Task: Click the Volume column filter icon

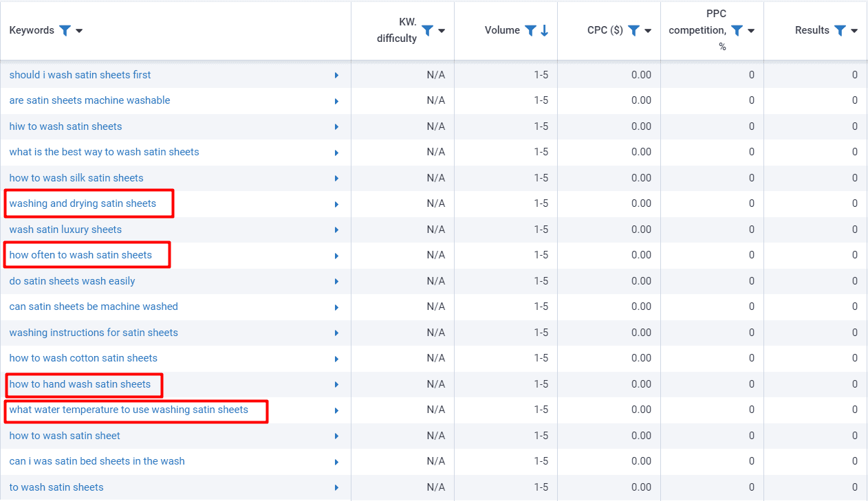Action: [x=530, y=30]
